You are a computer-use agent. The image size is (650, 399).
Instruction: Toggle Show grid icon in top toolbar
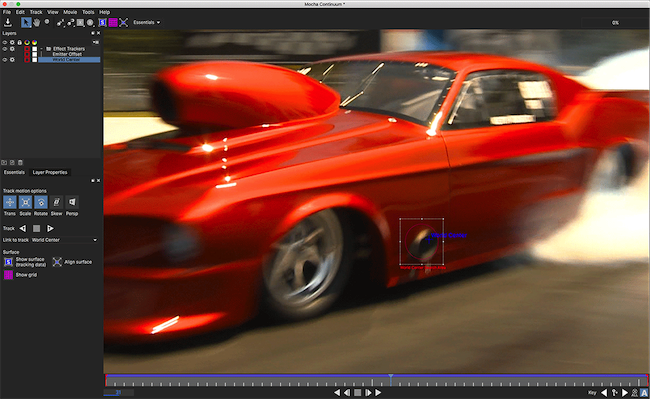(x=113, y=22)
